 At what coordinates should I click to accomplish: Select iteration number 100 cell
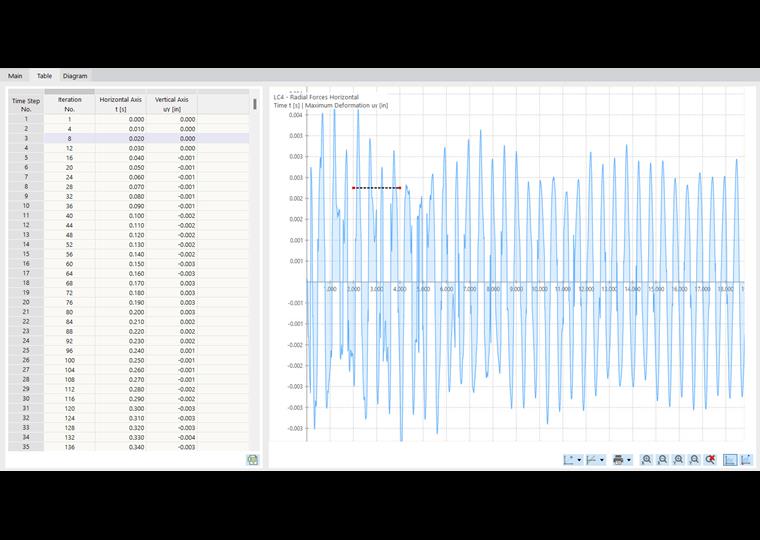coord(69,360)
